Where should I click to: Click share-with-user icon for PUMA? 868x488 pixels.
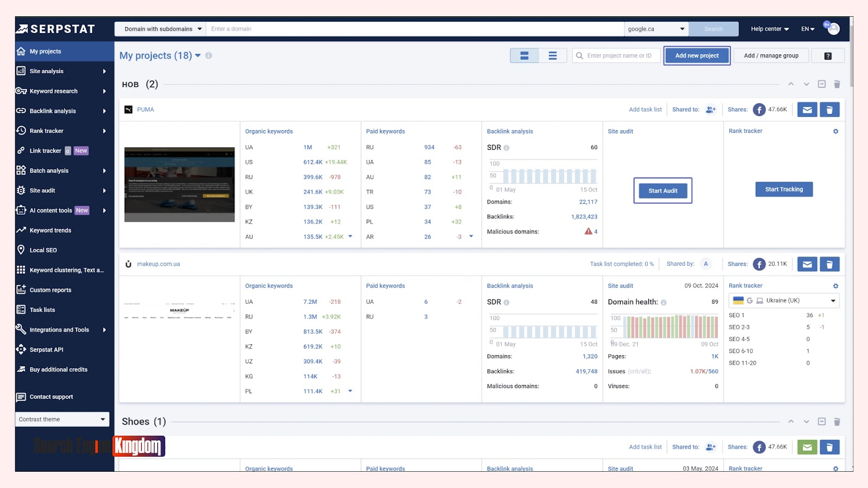pos(711,110)
